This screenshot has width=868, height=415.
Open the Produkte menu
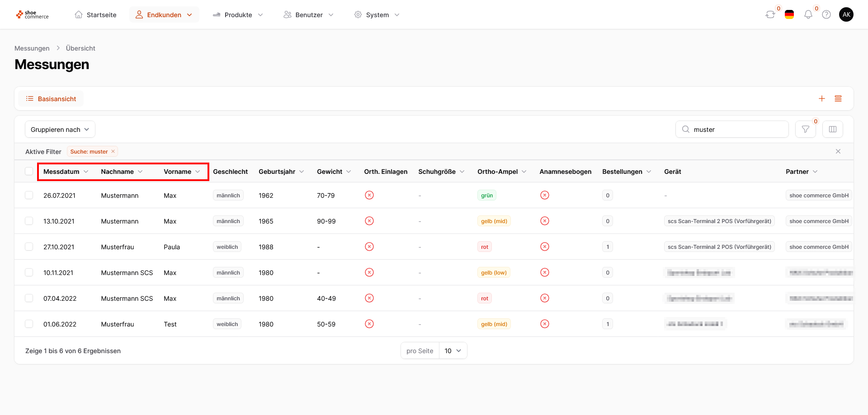[x=238, y=15]
